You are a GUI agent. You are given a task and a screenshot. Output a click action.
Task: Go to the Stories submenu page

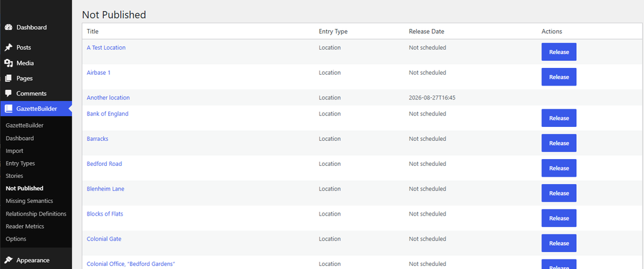14,176
